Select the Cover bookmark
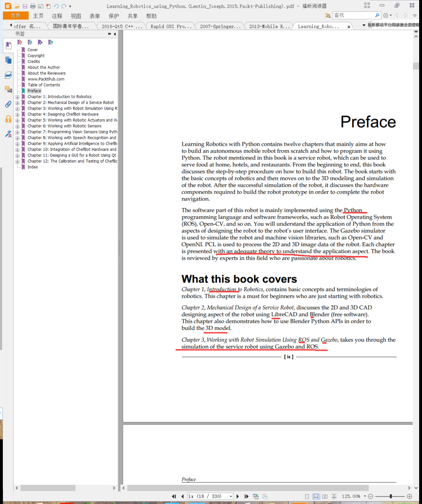Viewport: 422px width, 504px height. (x=33, y=50)
